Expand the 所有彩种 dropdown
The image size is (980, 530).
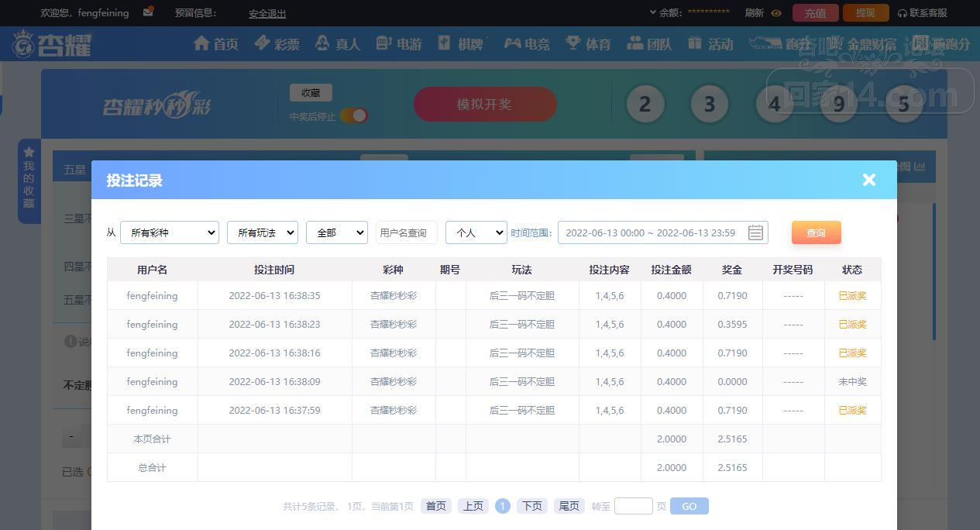click(169, 232)
